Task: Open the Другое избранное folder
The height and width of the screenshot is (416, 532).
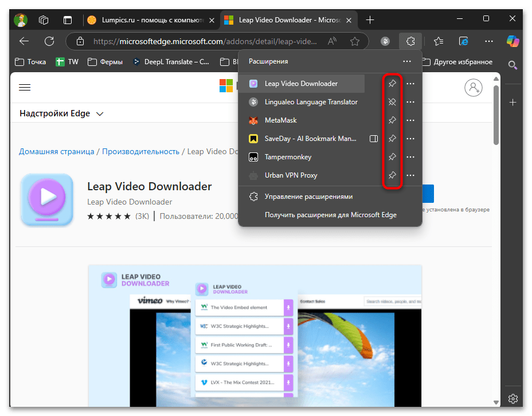Action: click(x=457, y=62)
